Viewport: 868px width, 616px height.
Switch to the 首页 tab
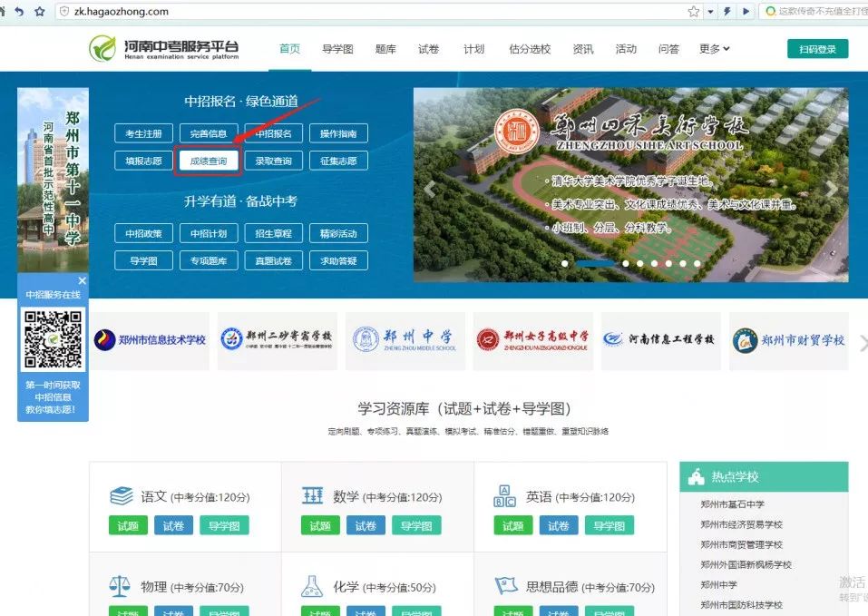[289, 49]
